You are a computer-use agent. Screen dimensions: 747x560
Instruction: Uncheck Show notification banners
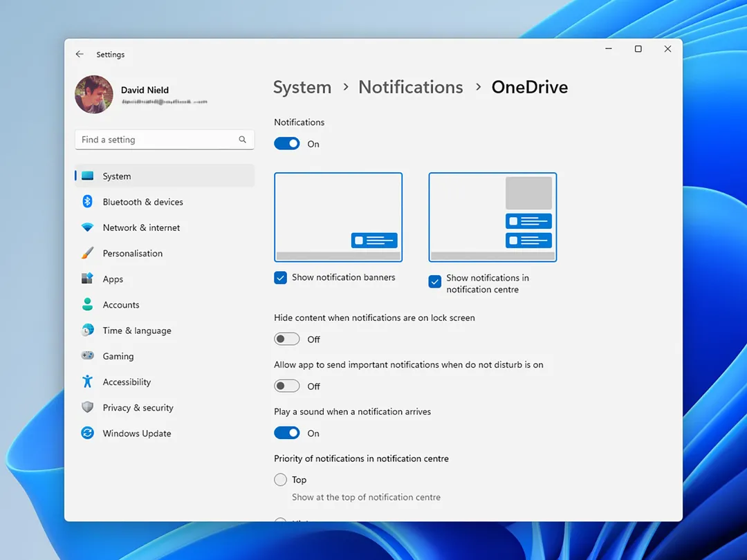(281, 278)
